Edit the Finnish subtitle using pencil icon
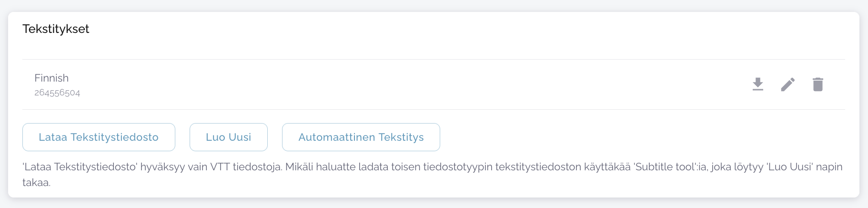 (788, 84)
